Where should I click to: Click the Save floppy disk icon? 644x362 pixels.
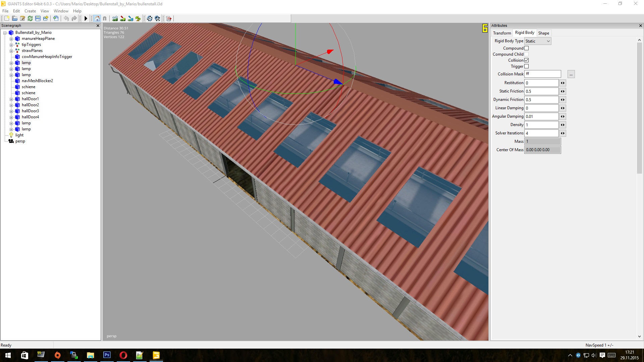pyautogui.click(x=38, y=18)
